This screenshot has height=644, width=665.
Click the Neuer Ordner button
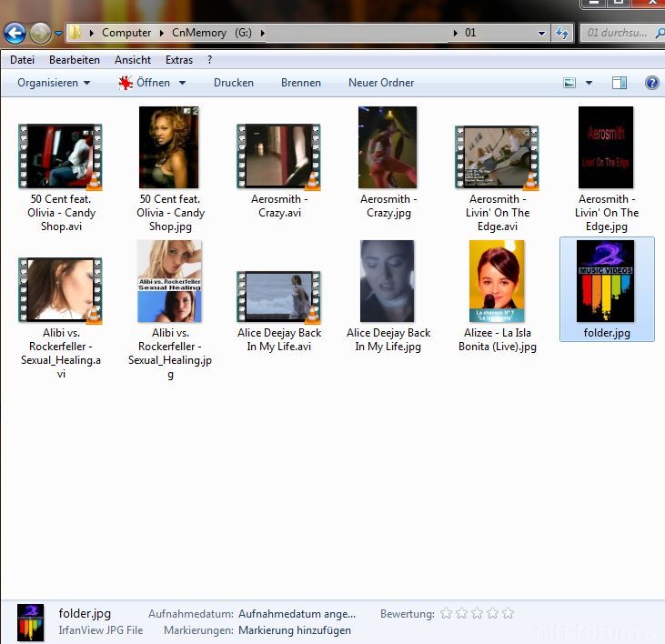click(x=381, y=83)
